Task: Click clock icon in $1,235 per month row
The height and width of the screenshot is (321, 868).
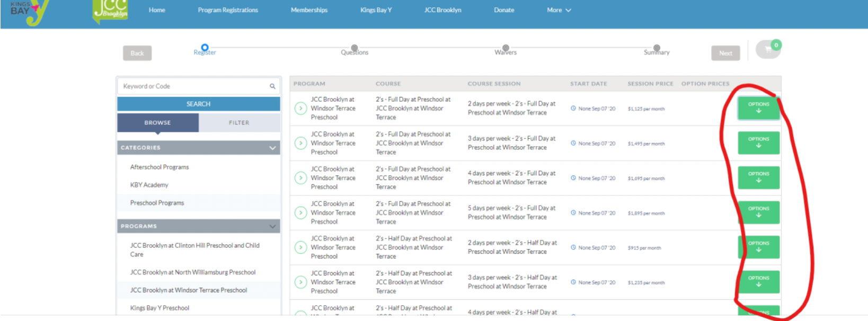Action: tap(573, 282)
